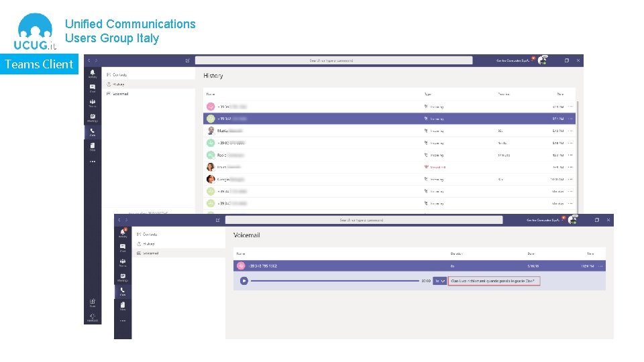Sort by the Date column header in History
Image resolution: width=644 pixels, height=362 pixels.
click(x=560, y=94)
